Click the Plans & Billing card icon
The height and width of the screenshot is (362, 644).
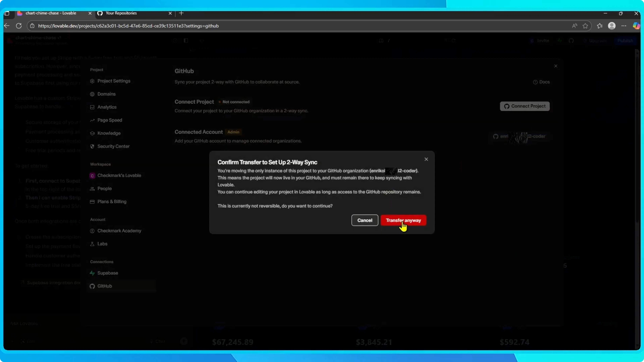tap(92, 202)
